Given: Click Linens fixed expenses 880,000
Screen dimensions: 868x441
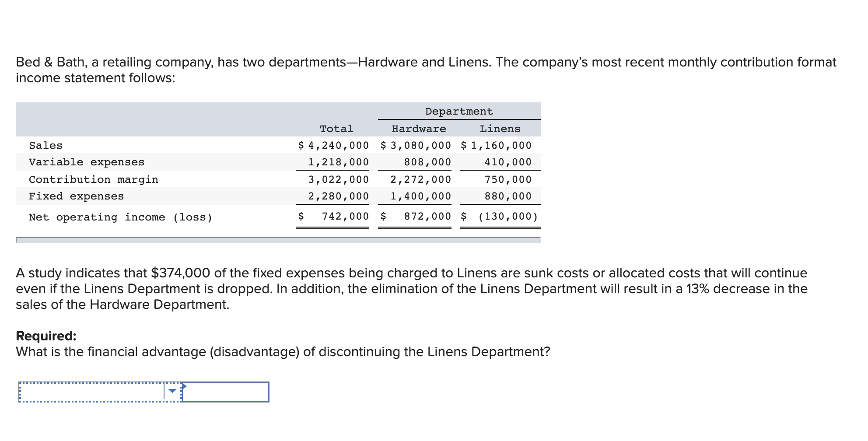Looking at the screenshot, I should click(508, 196).
